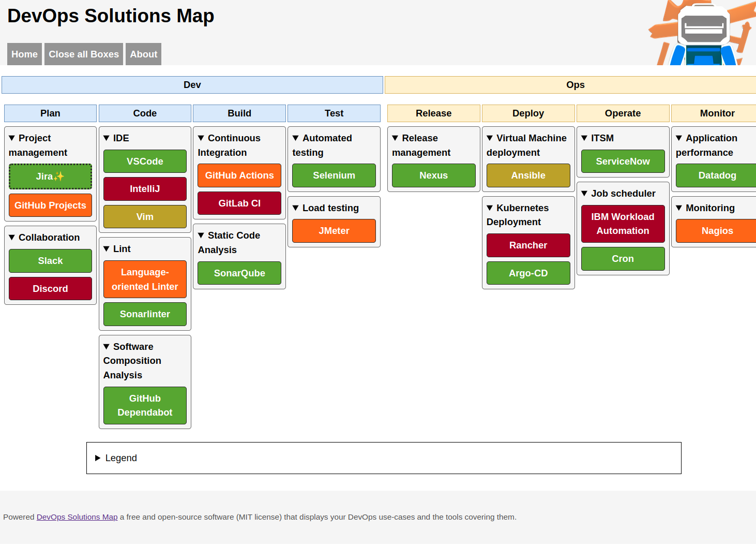Collapse Virtual Machine deployment box

(528, 145)
